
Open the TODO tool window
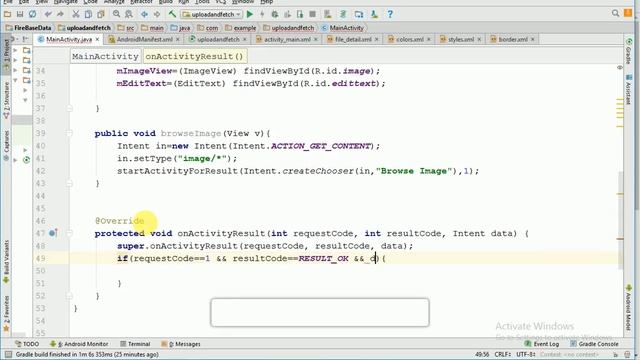point(27,344)
